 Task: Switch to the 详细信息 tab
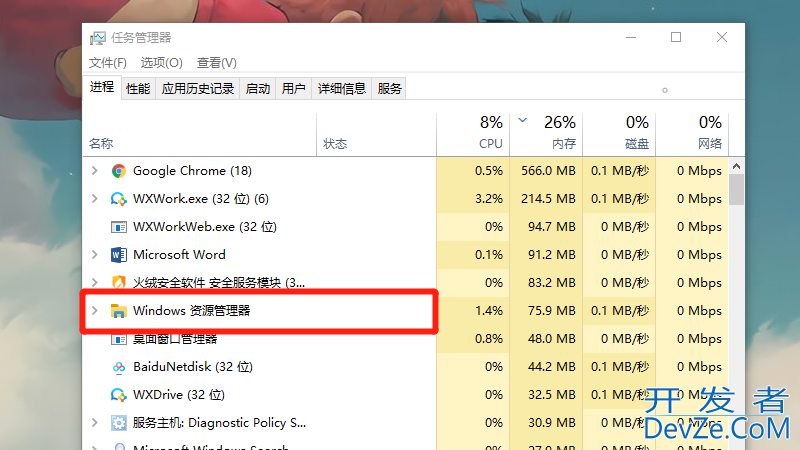[342, 89]
